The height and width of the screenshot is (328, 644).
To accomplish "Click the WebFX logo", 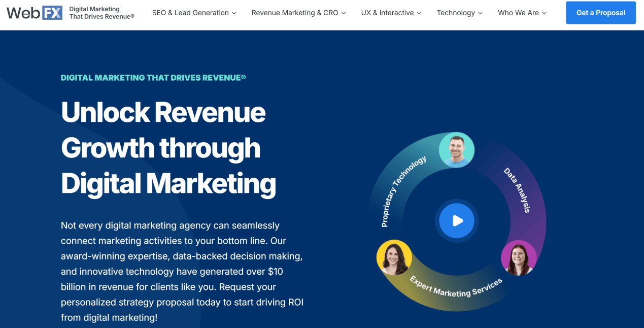I will 35,13.
